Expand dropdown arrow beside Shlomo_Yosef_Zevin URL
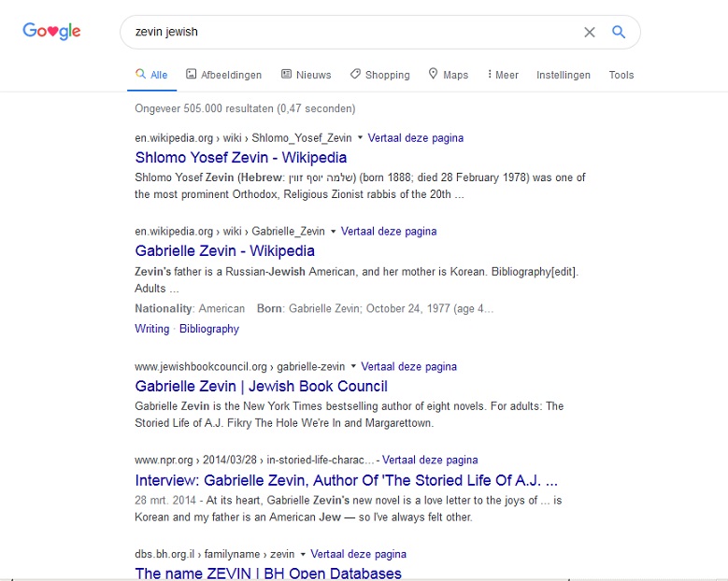Screen dimensions: 728x581 click(x=360, y=138)
